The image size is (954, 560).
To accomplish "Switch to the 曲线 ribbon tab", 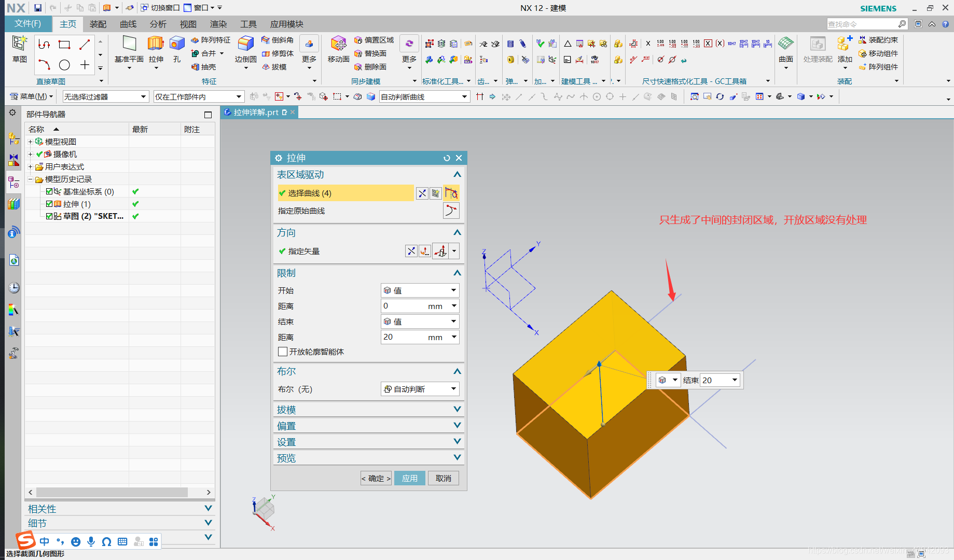I will point(127,24).
